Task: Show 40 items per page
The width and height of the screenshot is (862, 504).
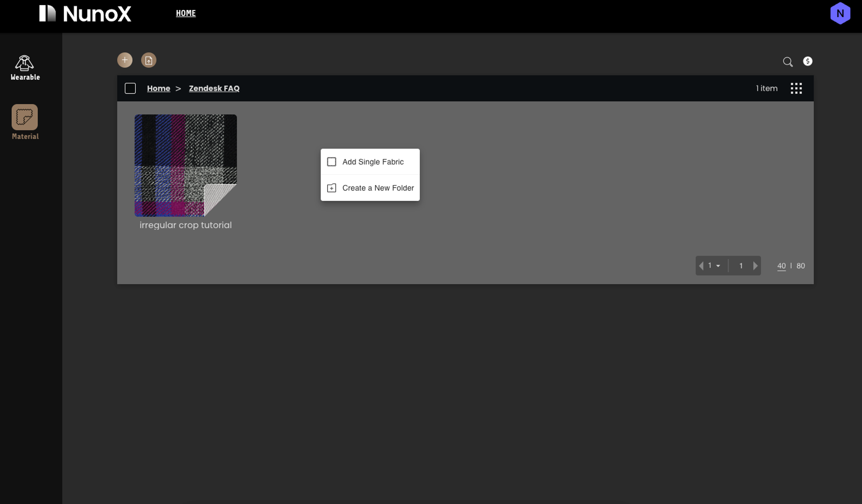Action: [x=781, y=266]
